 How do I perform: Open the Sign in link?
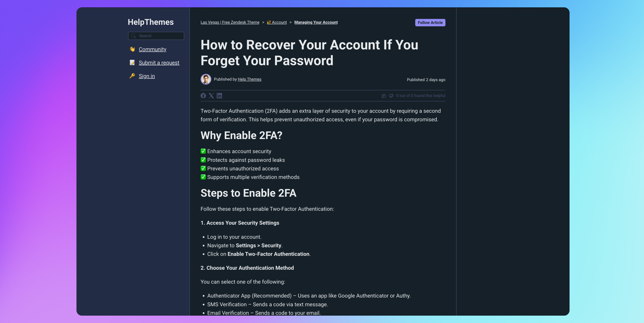(x=147, y=76)
